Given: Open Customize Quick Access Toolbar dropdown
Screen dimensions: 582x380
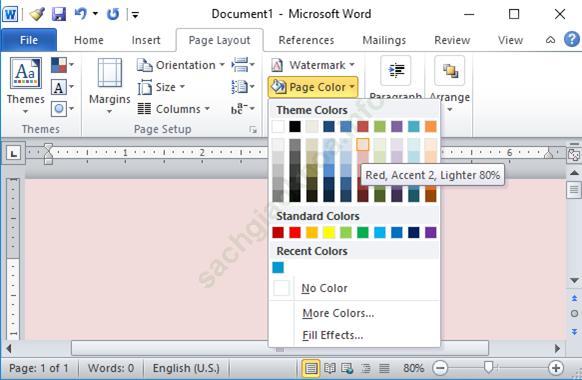Looking at the screenshot, I should click(135, 15).
